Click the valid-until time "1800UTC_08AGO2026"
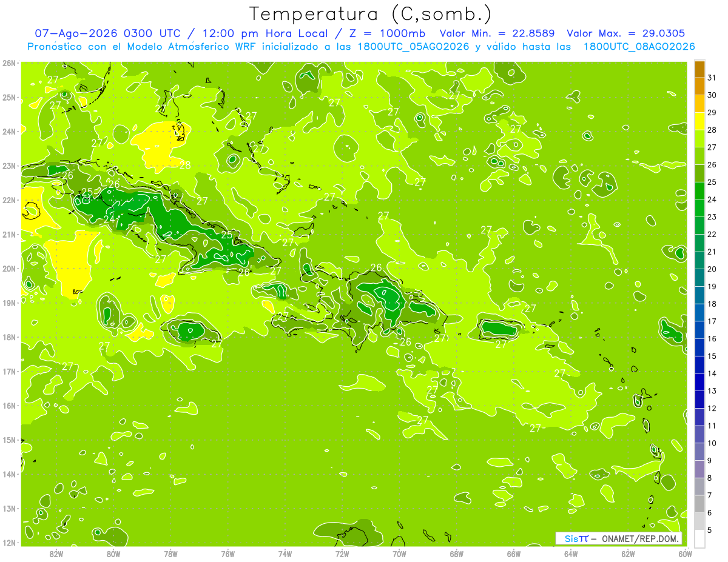728x562 pixels. 639,47
